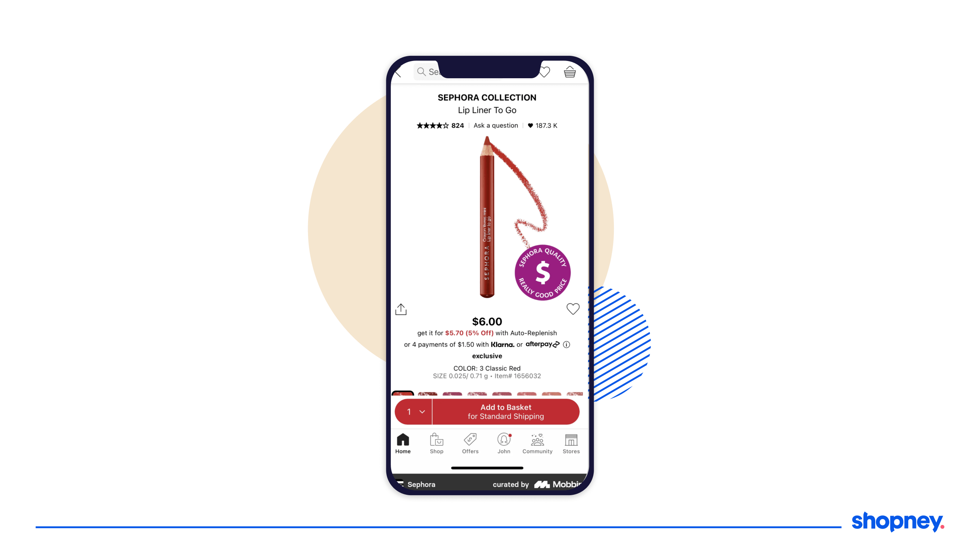This screenshot has height=551, width=980.
Task: Tap the Offers navigation icon
Action: click(x=470, y=441)
